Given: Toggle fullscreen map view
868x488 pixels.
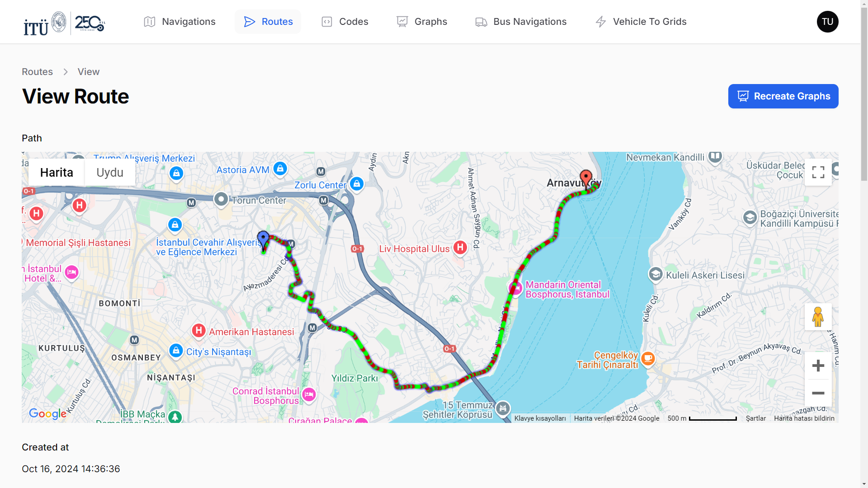Looking at the screenshot, I should pyautogui.click(x=818, y=172).
